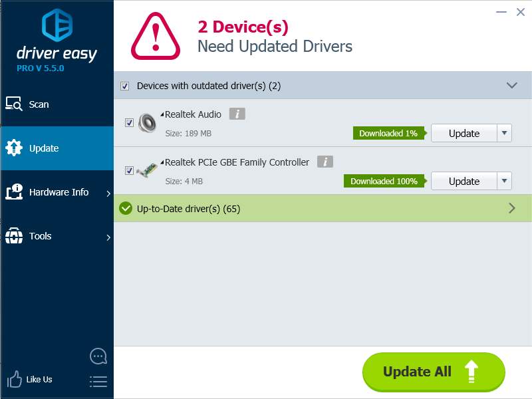Show info for Realtek Audio driver
Screen dimensions: 532x399
[x=237, y=114]
